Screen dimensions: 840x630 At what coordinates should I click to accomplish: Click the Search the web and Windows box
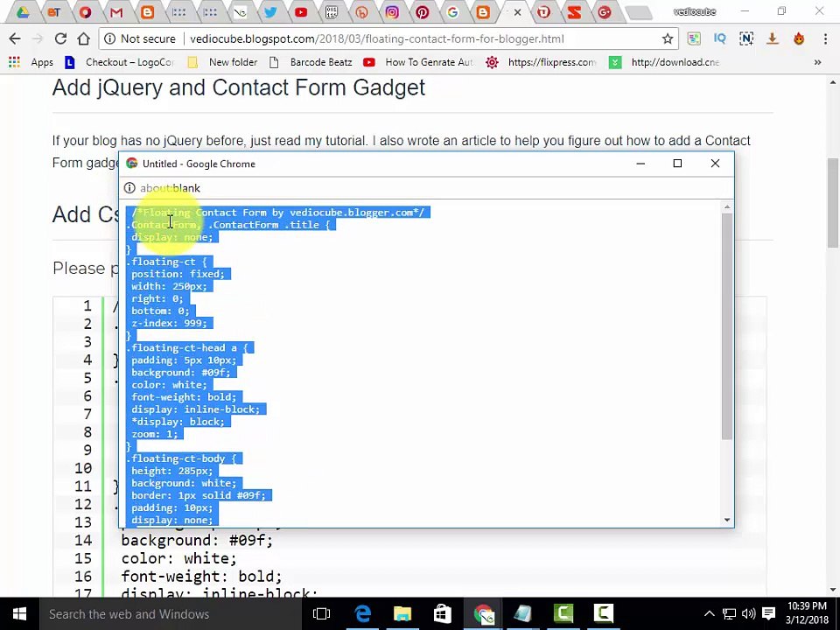[x=171, y=614]
